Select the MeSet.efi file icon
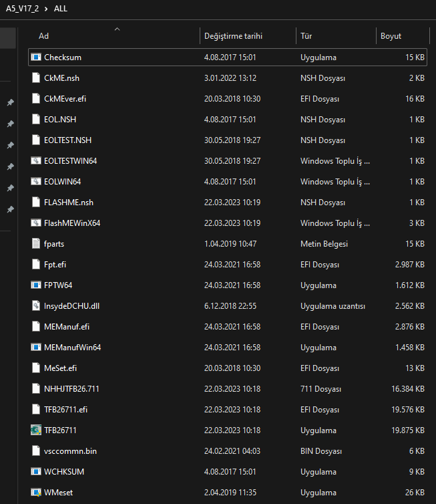The image size is (436, 504). (x=36, y=368)
